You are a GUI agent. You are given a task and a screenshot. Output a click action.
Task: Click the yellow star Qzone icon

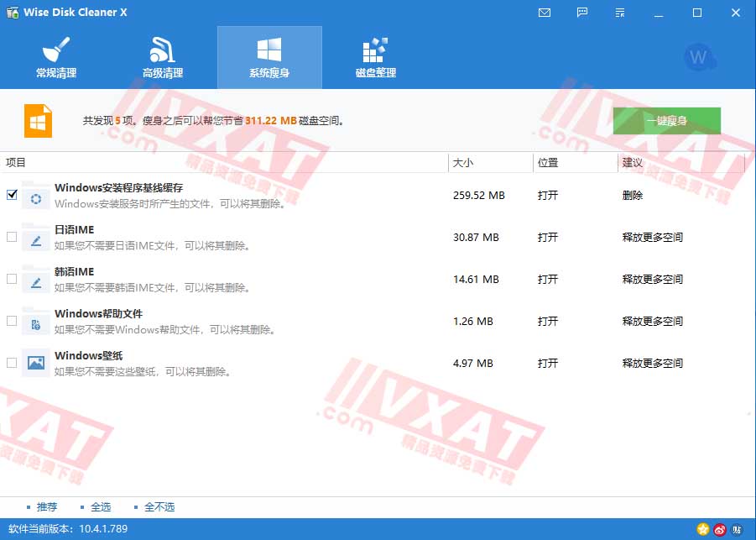[x=703, y=529]
